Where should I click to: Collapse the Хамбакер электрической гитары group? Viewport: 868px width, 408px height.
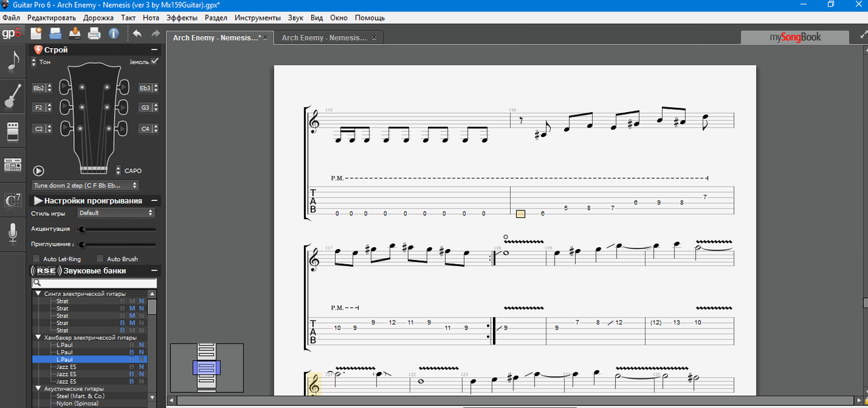click(x=39, y=337)
